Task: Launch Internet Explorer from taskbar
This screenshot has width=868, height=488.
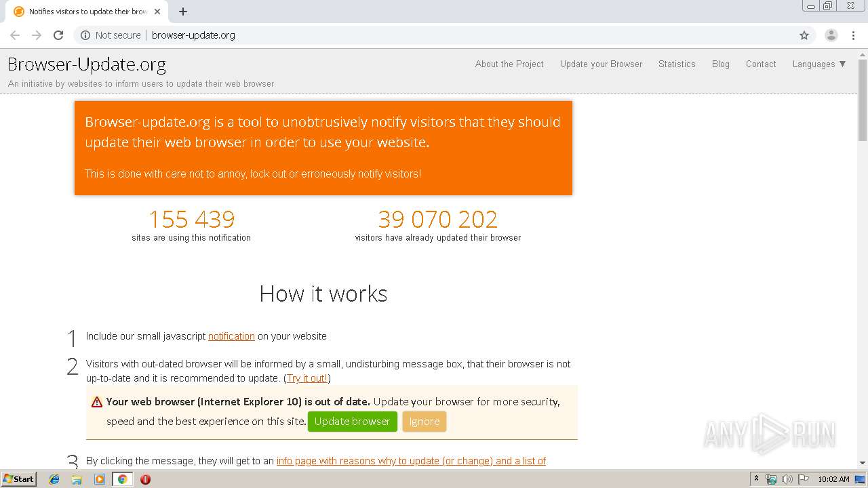Action: (54, 479)
